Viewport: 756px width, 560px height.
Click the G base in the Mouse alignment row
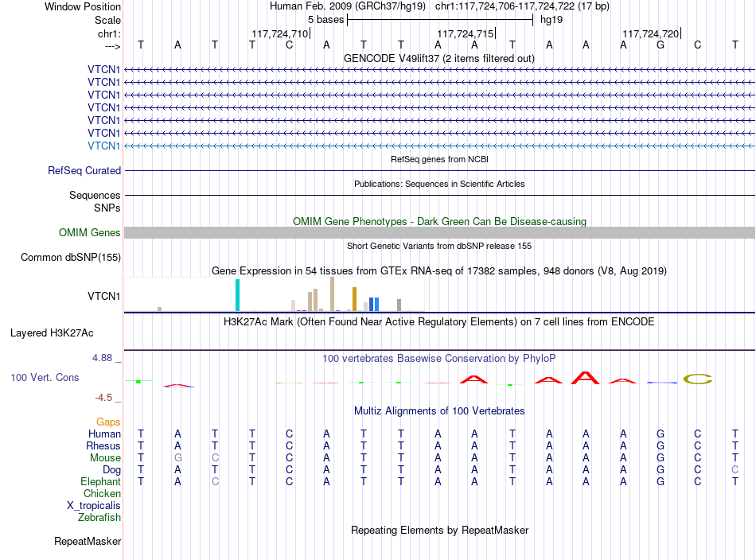coord(178,457)
